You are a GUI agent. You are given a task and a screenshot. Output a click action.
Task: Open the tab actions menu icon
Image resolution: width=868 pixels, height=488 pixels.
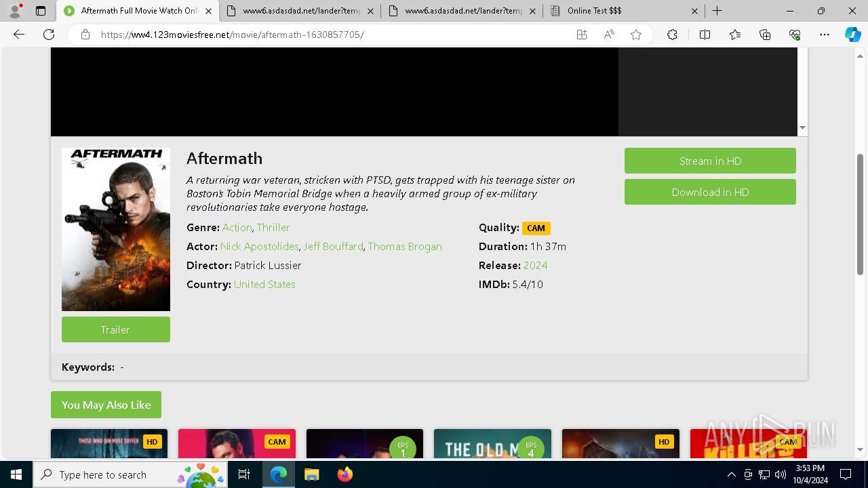[41, 11]
